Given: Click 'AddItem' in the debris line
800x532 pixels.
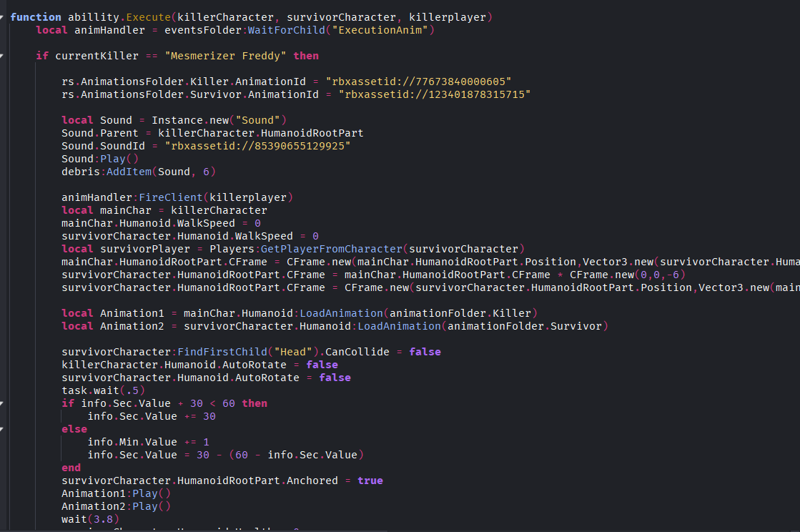Looking at the screenshot, I should tap(129, 172).
